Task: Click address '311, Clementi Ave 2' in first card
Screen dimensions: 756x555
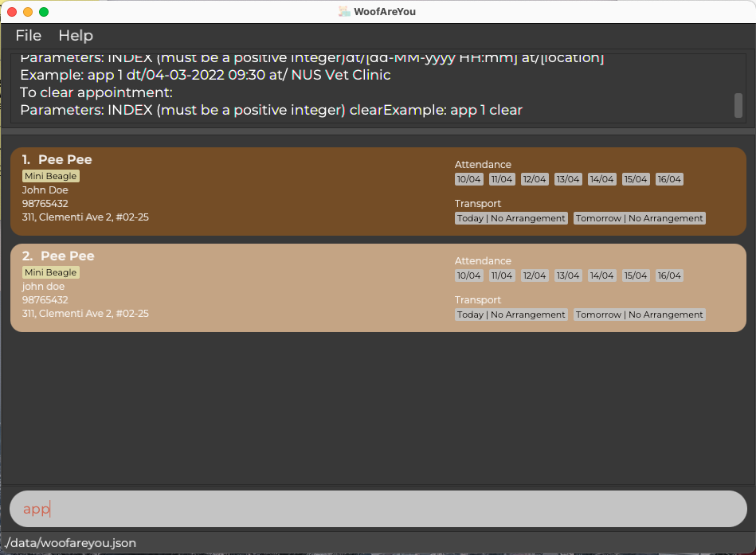Action: 85,217
